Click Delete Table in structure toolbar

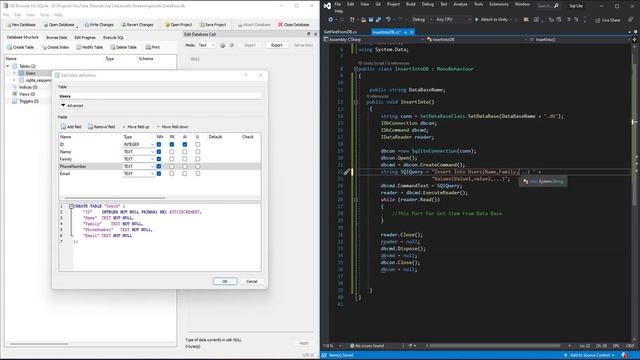pyautogui.click(x=123, y=47)
